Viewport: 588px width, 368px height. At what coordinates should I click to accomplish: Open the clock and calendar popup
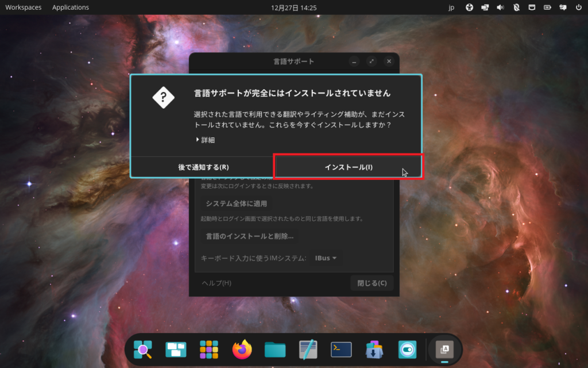[x=293, y=7]
